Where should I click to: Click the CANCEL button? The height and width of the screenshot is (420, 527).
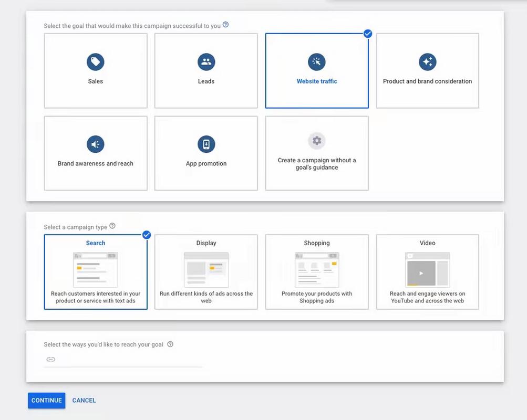[x=84, y=401]
